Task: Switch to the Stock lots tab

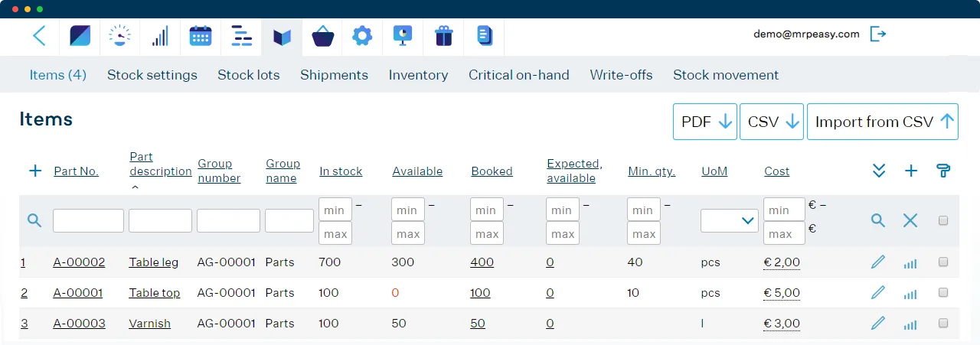Action: (x=249, y=75)
